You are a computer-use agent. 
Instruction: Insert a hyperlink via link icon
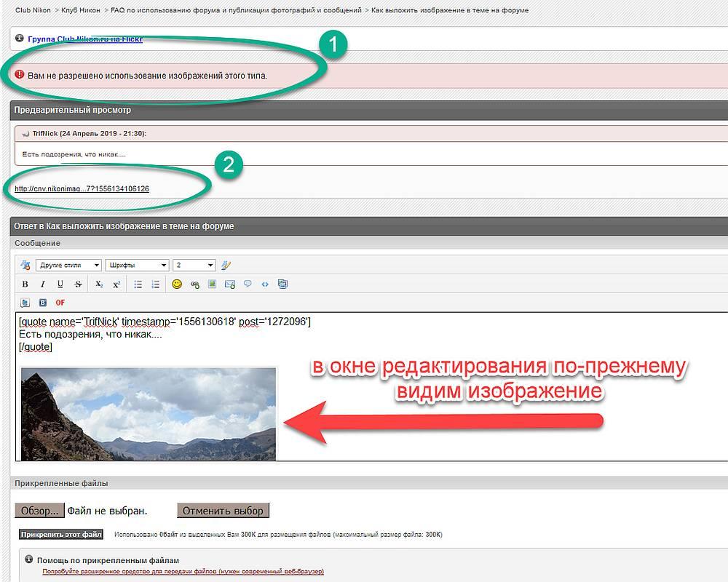click(x=195, y=284)
